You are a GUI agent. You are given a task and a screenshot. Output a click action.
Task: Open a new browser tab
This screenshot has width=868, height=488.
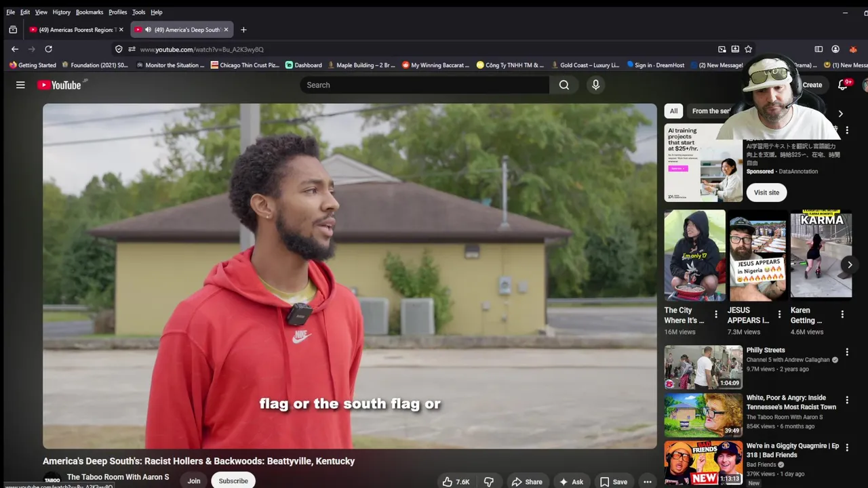click(243, 30)
